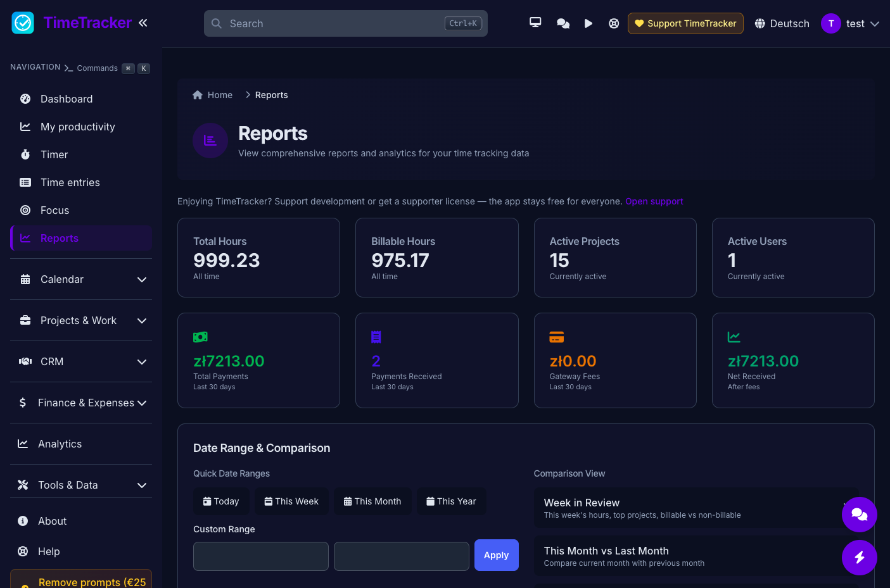Select This Month quick range
This screenshot has height=588, width=890.
[372, 501]
